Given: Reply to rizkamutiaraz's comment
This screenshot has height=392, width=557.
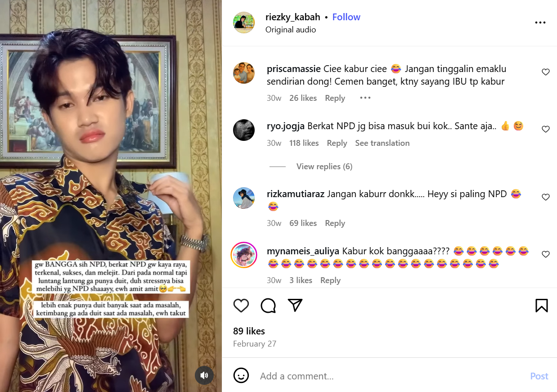Looking at the screenshot, I should tap(335, 223).
